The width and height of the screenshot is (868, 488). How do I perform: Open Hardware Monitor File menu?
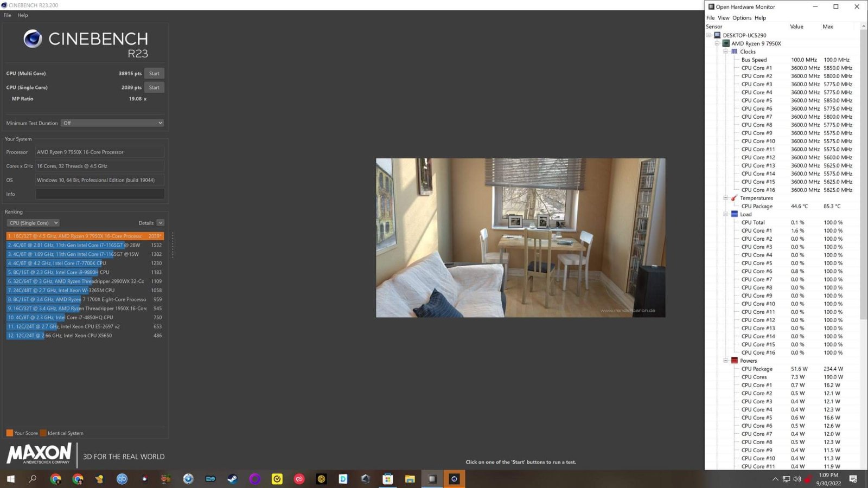coord(711,18)
